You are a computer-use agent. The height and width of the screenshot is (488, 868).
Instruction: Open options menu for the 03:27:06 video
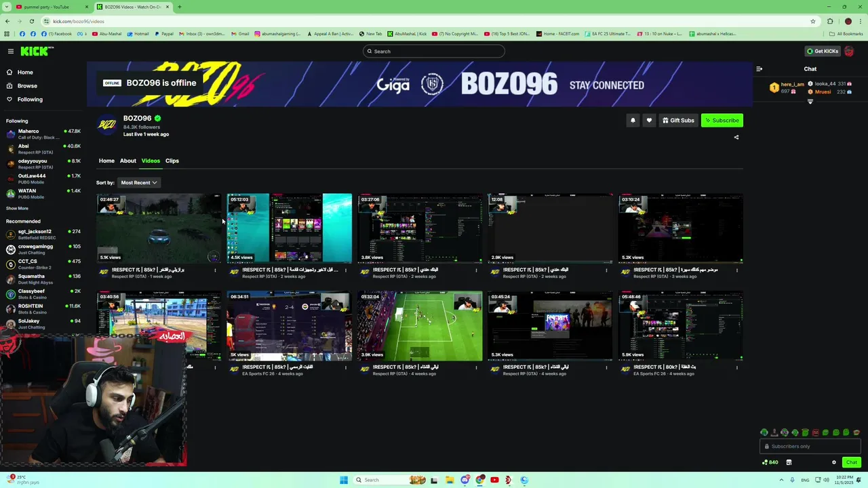[x=476, y=270]
